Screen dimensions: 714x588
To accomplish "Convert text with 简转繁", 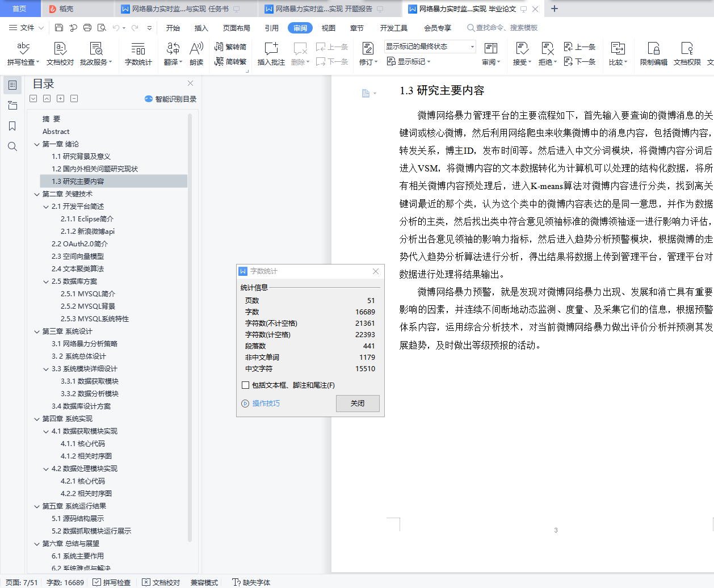I will pyautogui.click(x=230, y=61).
